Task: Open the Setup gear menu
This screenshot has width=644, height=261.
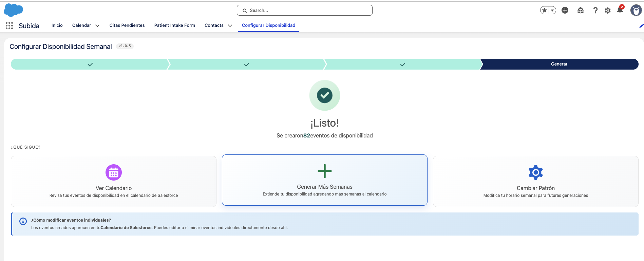Action: pyautogui.click(x=608, y=11)
